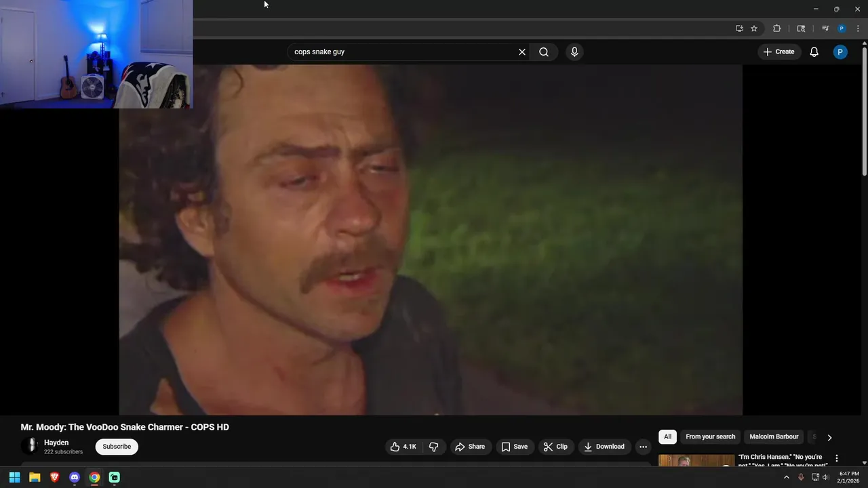Open Chrome tab search side panel icon

pyautogui.click(x=801, y=28)
